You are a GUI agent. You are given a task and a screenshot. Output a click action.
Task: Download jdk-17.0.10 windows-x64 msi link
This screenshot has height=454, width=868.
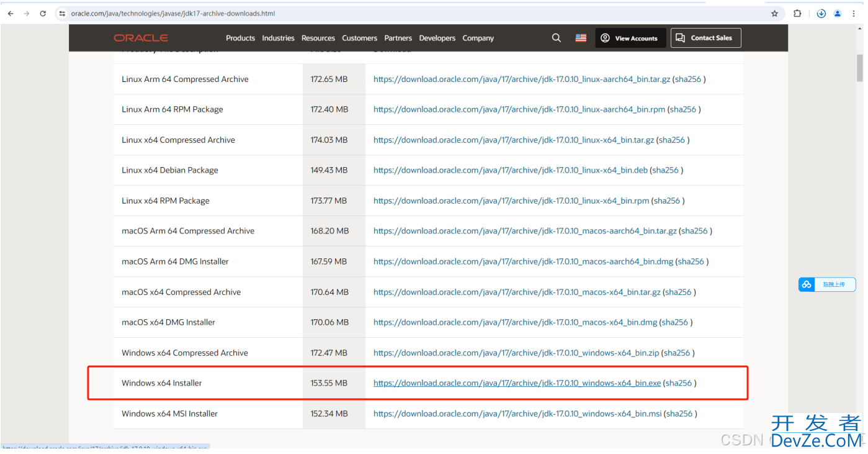(x=517, y=414)
